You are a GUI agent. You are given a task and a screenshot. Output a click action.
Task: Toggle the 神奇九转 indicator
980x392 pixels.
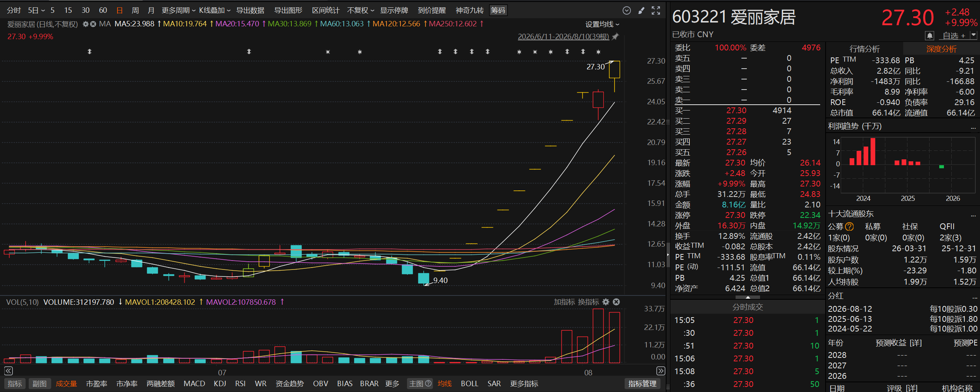click(469, 10)
